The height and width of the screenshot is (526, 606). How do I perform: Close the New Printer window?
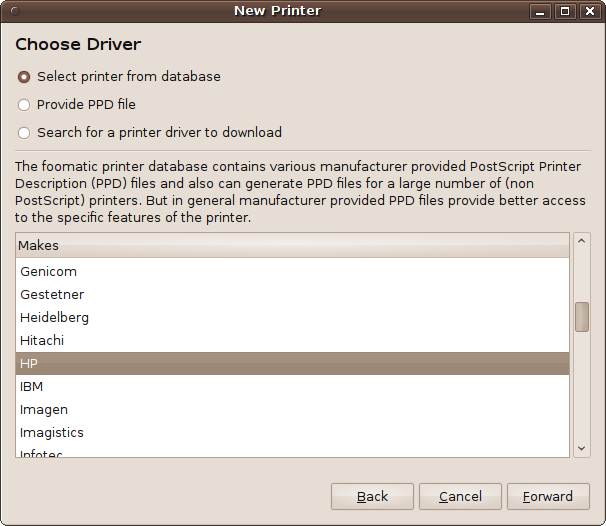tap(590, 12)
